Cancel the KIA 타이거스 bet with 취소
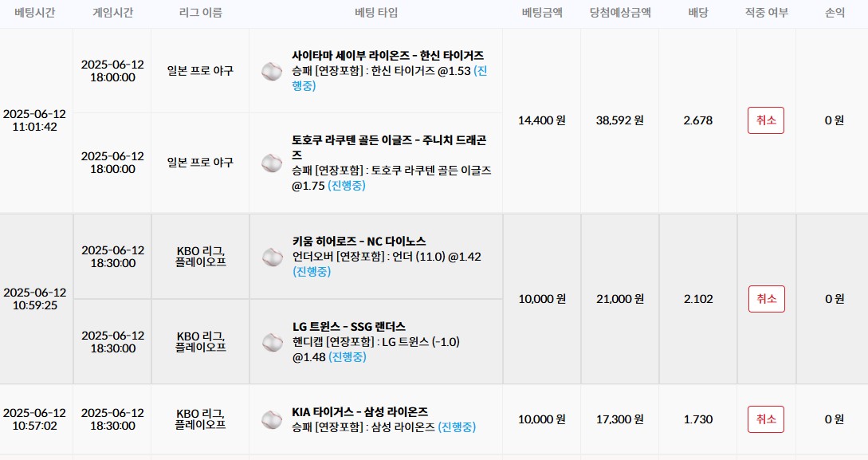Screen dimensions: 868x460 coord(766,419)
